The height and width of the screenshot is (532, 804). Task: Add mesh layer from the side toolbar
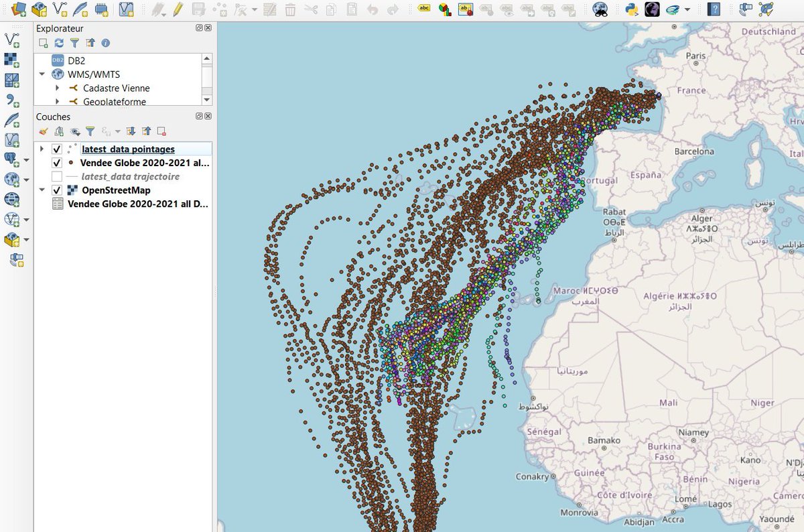coord(12,80)
